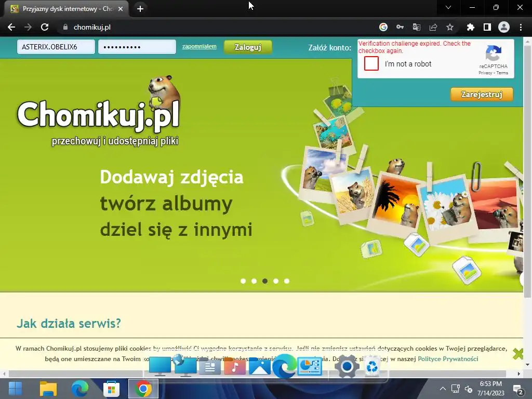Screen dimensions: 532x399
Task: Click the Zaloguj button
Action: coord(248,47)
